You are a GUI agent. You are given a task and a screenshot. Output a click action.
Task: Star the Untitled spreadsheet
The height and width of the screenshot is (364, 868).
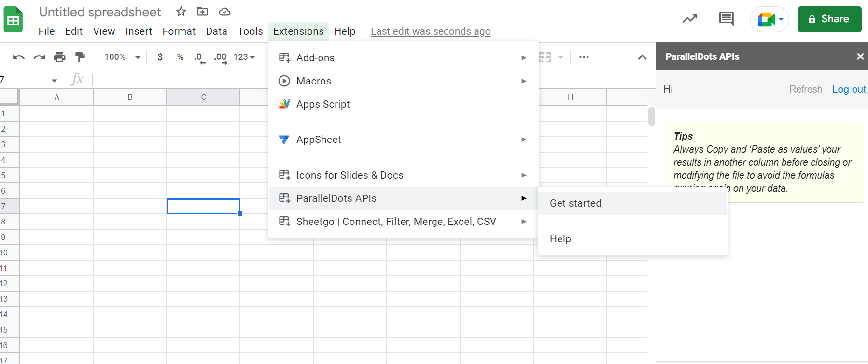(x=181, y=12)
